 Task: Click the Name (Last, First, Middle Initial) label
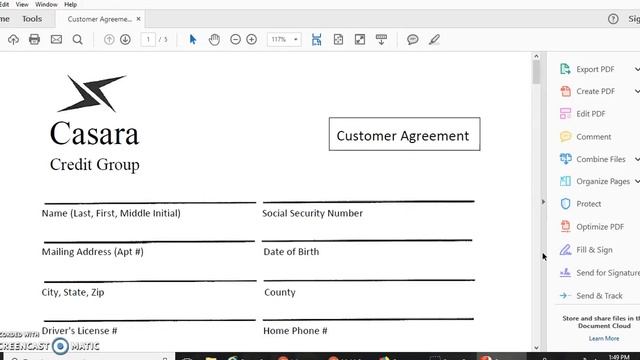[111, 213]
